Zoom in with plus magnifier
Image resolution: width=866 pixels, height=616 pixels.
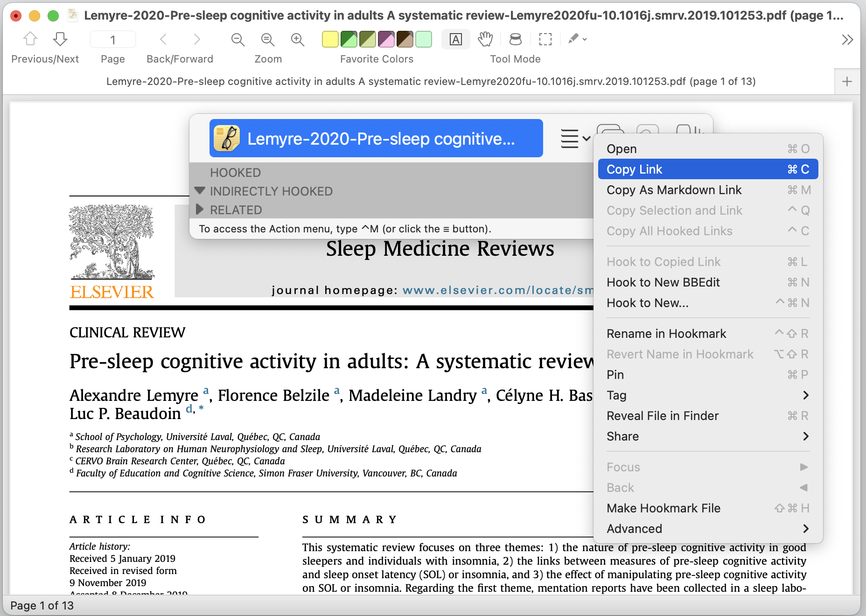[x=298, y=39]
